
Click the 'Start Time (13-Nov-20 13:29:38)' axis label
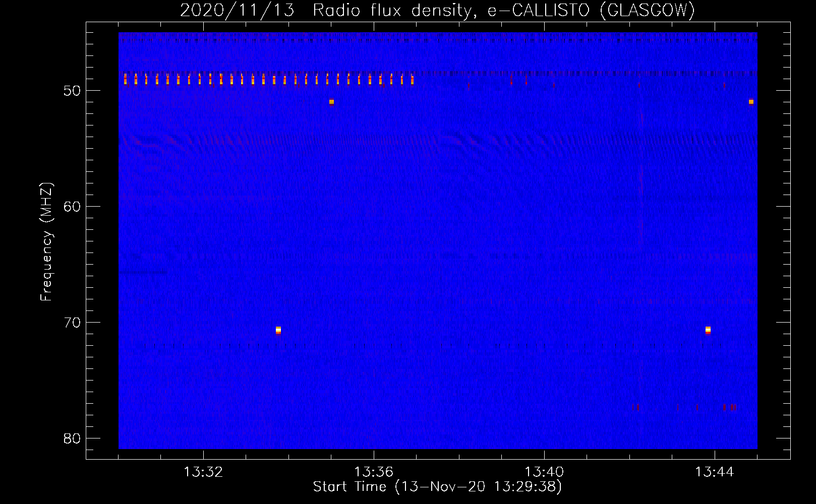437,487
